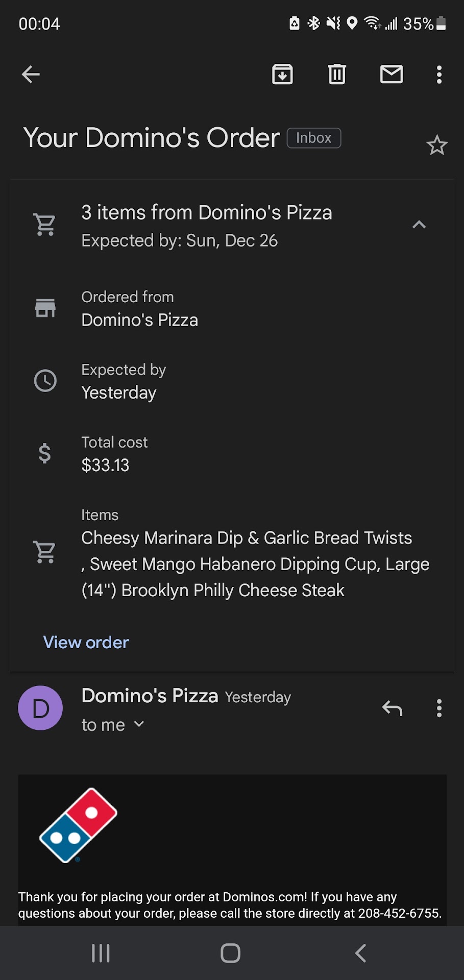Open recent apps from navigation bar

[101, 953]
